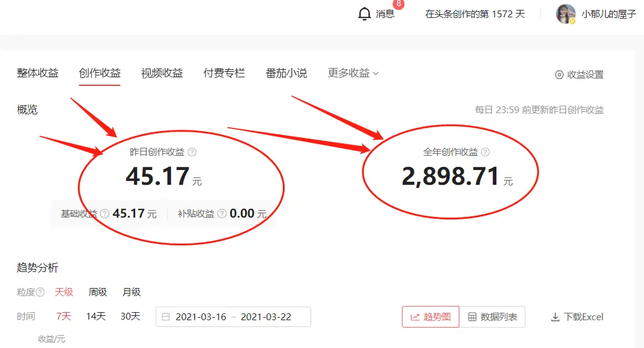Switch to 整体收益 tab
The height and width of the screenshot is (348, 644).
click(38, 73)
